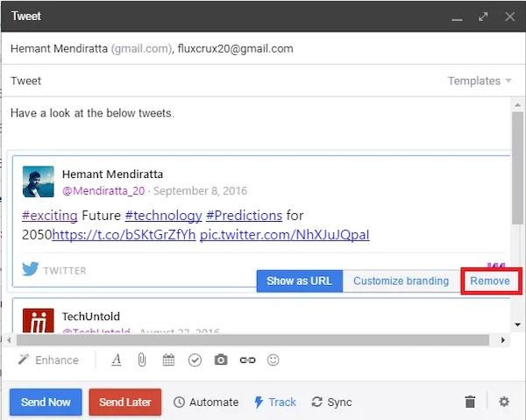The image size is (526, 420).
Task: Open the #technology hashtag link
Action: (163, 216)
